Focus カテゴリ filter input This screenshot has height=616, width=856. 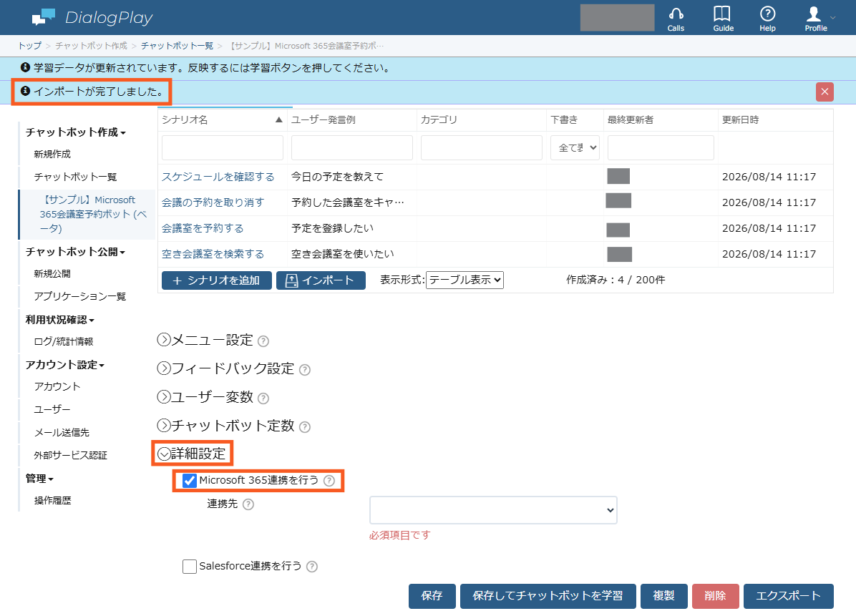point(482,148)
